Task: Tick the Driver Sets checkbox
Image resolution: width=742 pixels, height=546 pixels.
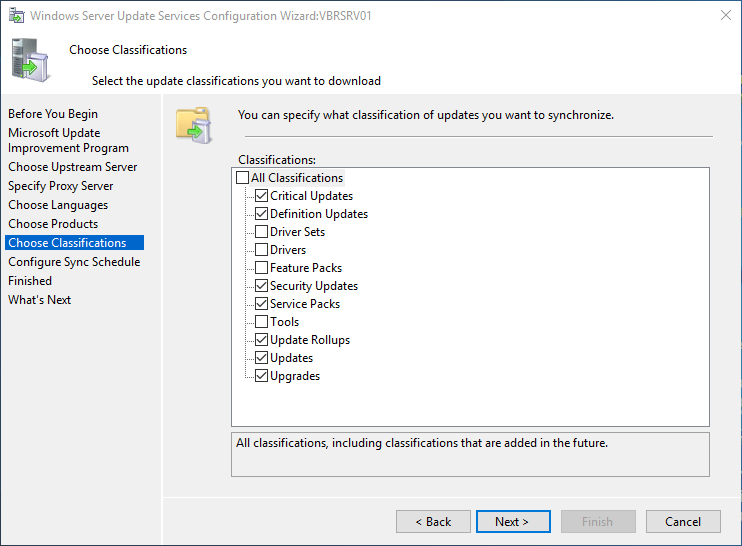Action: 262,232
